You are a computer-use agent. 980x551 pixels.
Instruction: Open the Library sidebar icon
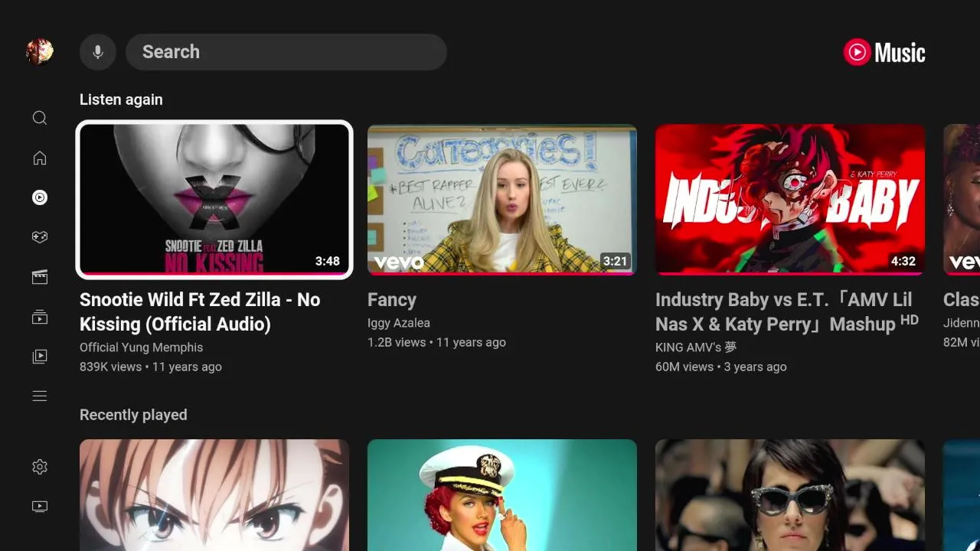[x=40, y=357]
